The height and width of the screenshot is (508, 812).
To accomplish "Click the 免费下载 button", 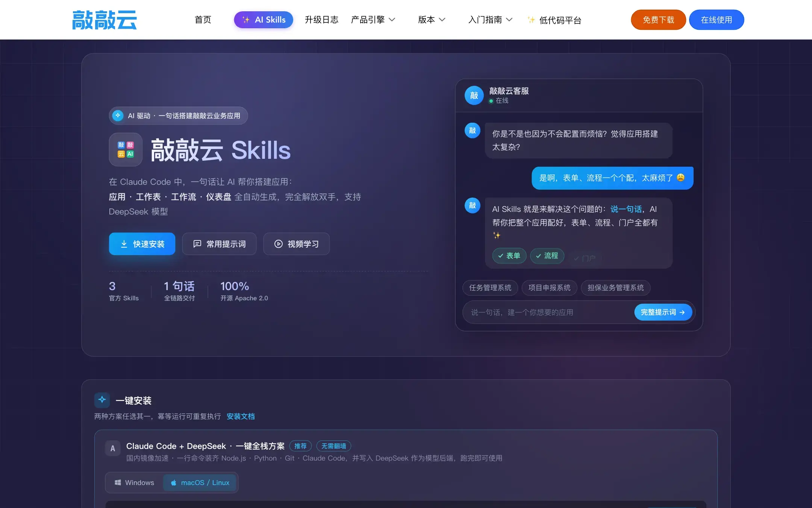I will point(658,20).
